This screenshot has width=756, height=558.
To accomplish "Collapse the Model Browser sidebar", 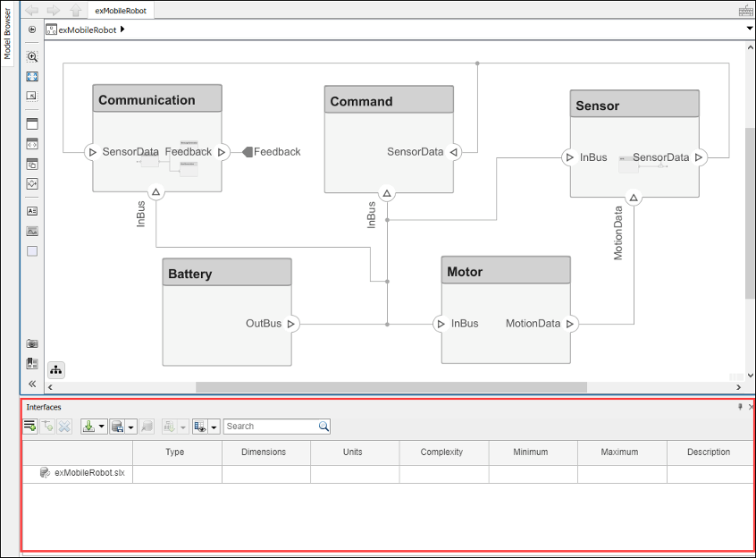I will (31, 384).
